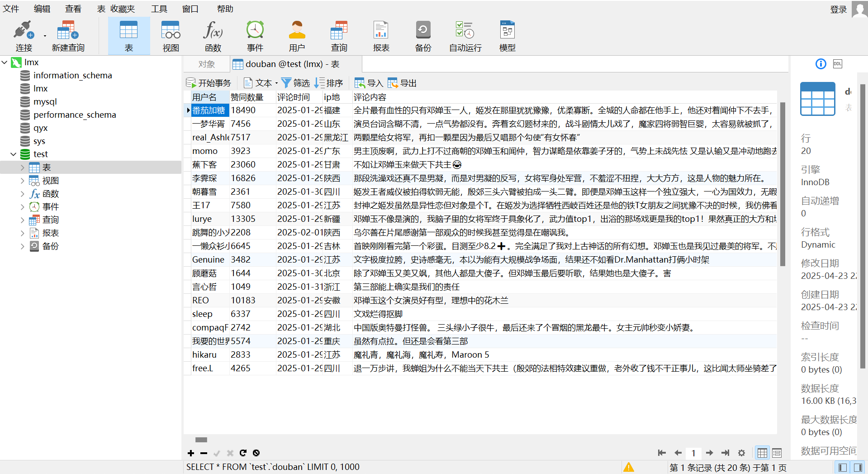The width and height of the screenshot is (868, 474).
Task: Open the 工具 menu
Action: click(x=159, y=9)
